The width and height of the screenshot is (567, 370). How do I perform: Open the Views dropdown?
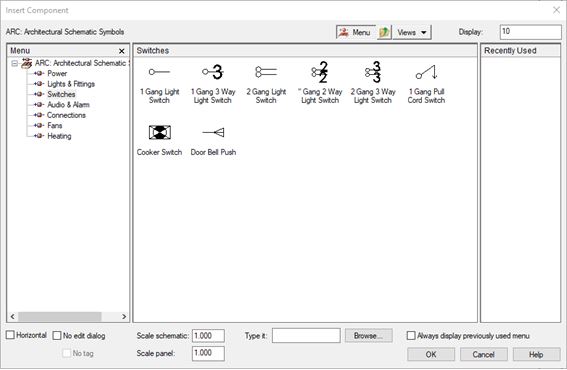tap(412, 32)
